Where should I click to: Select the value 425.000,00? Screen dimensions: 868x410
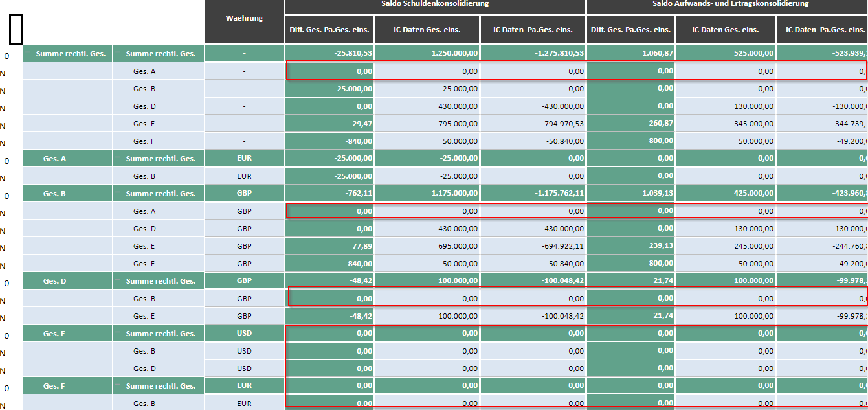coord(726,193)
